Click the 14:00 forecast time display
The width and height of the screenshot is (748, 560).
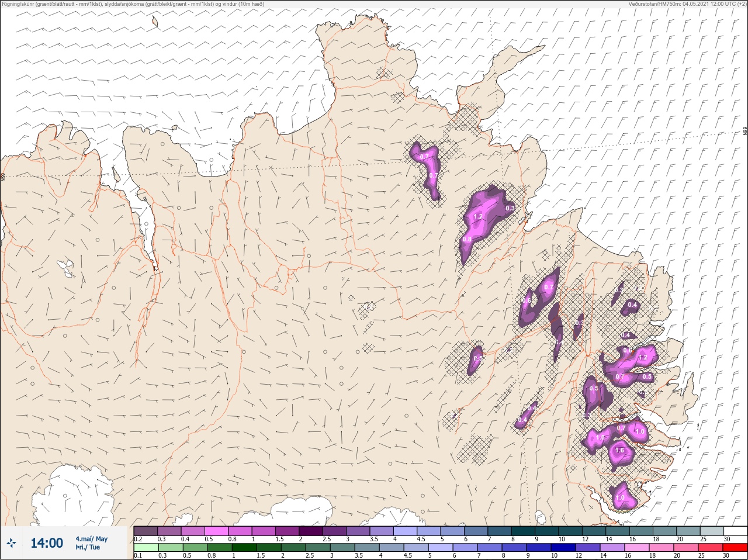(x=47, y=543)
